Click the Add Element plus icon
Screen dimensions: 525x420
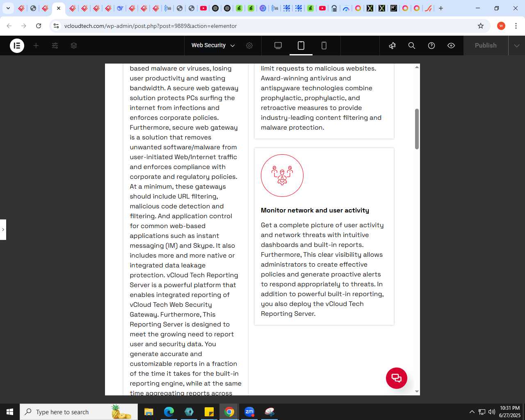click(36, 46)
